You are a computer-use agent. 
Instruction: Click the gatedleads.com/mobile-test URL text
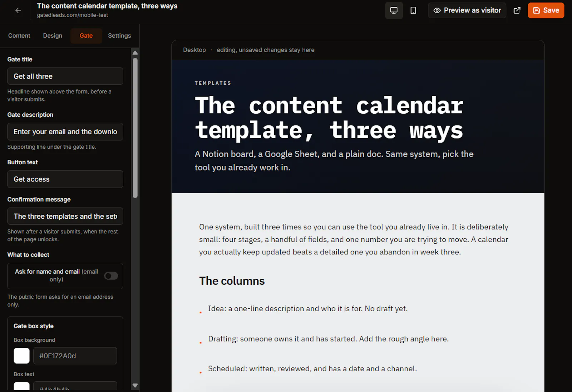pos(73,15)
